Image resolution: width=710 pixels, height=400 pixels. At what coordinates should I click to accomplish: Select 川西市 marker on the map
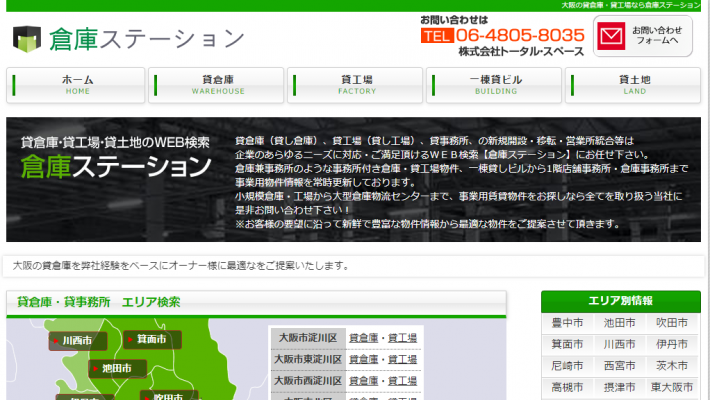point(75,341)
